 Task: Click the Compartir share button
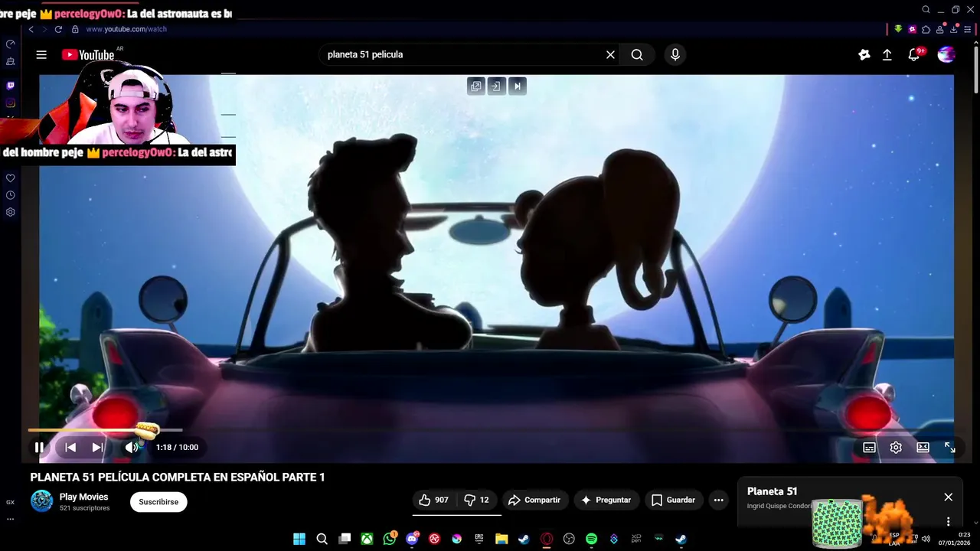point(534,500)
